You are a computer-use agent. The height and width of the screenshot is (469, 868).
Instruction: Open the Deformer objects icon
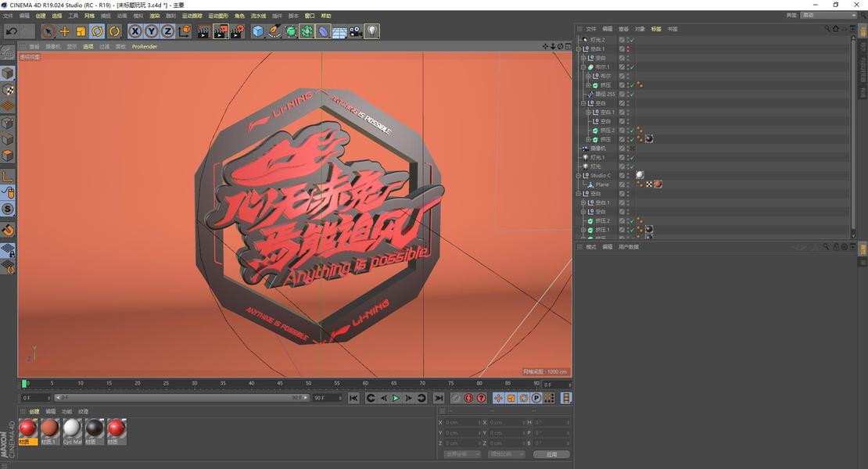[323, 31]
